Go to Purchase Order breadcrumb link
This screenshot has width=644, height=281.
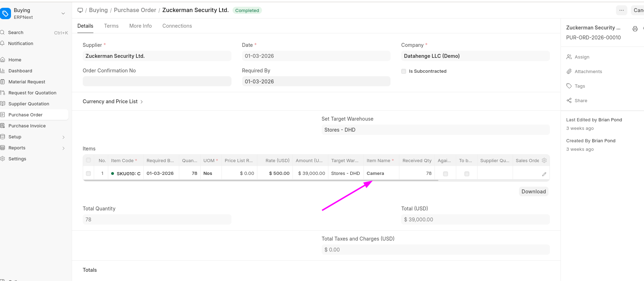[135, 10]
